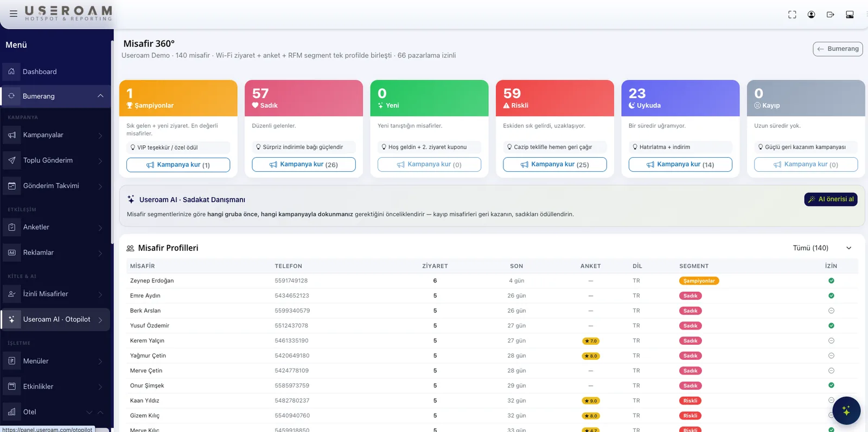This screenshot has height=432, width=868.
Task: Click the grey permission icon for Yağmur Çetin
Action: [831, 356]
